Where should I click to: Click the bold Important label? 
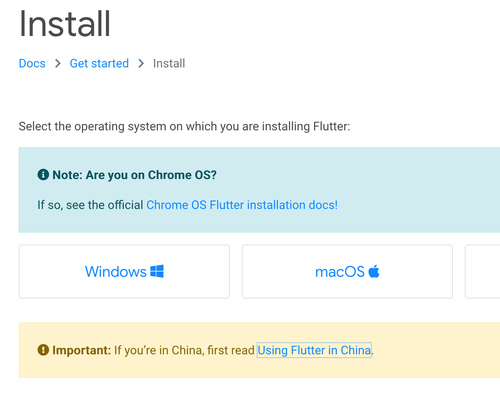[81, 350]
